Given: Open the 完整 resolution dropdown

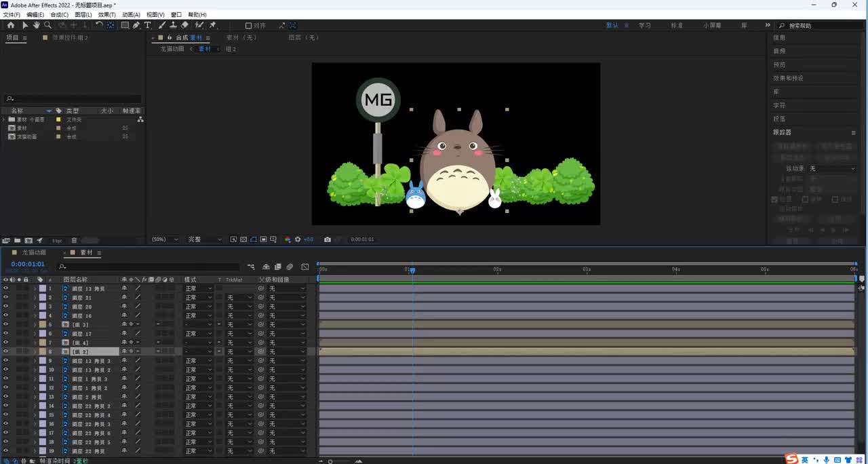Looking at the screenshot, I should click(x=204, y=239).
